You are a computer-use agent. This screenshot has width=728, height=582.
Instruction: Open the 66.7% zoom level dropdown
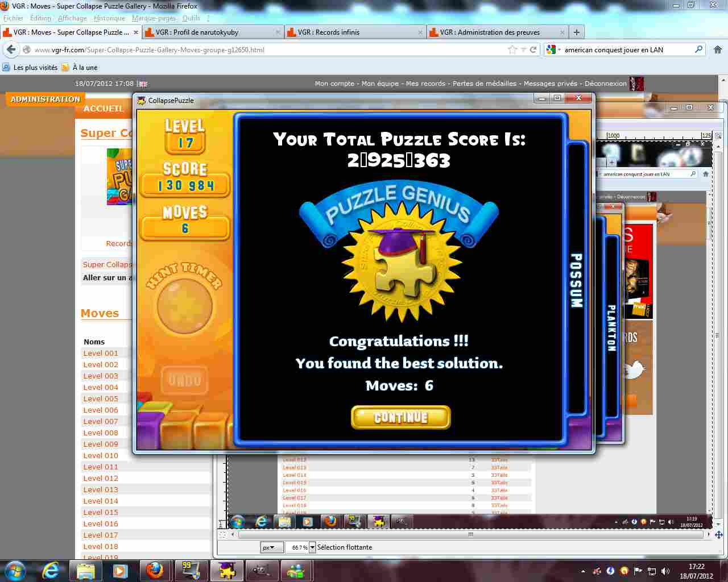(x=312, y=547)
